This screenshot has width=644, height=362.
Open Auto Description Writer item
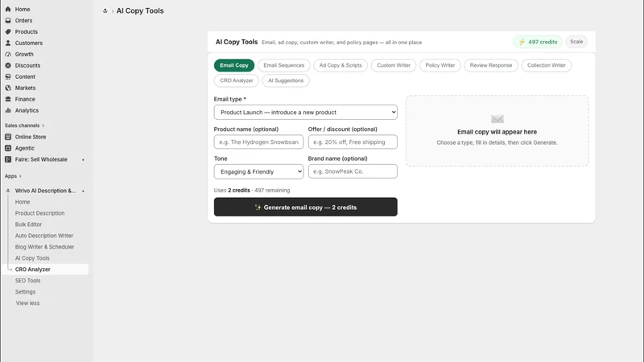tap(44, 236)
